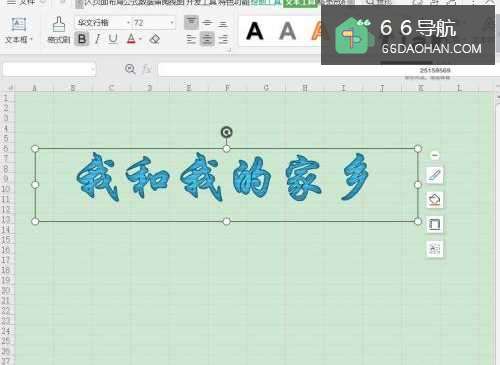Apply center horizontal text alignment icon
This screenshot has height=365, width=500.
click(207, 39)
